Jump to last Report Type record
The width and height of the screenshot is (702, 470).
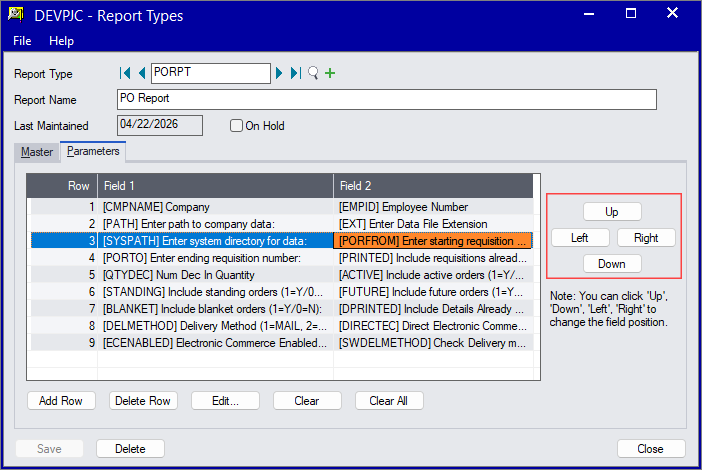[x=295, y=73]
